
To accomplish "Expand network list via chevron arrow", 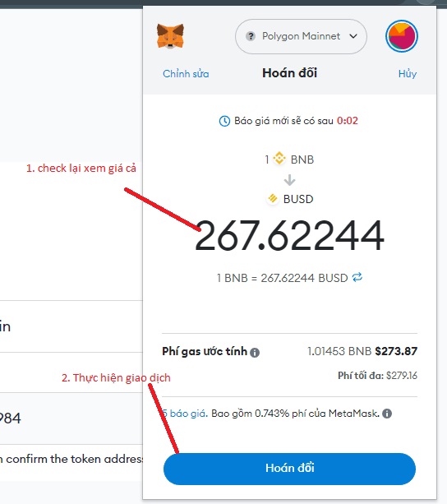I will 353,36.
